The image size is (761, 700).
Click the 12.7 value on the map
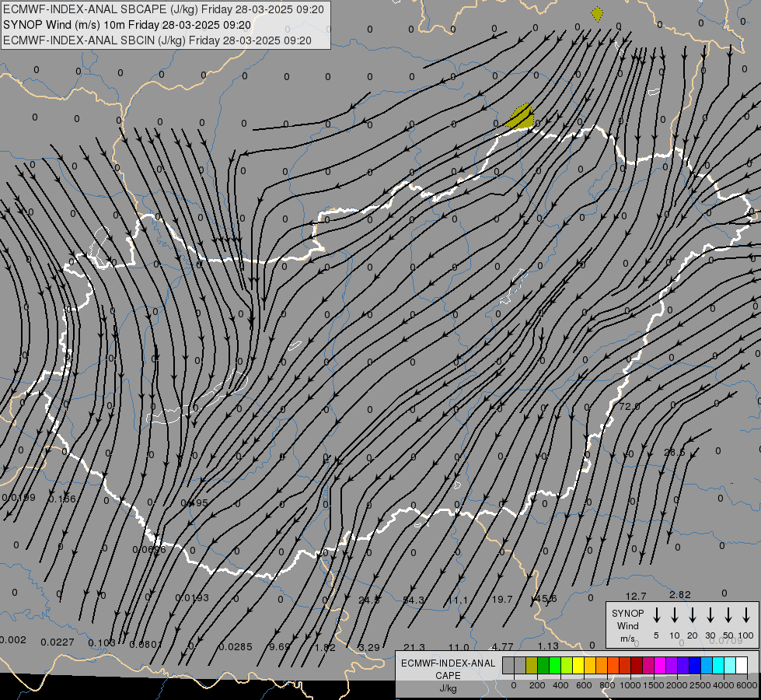pos(636,596)
